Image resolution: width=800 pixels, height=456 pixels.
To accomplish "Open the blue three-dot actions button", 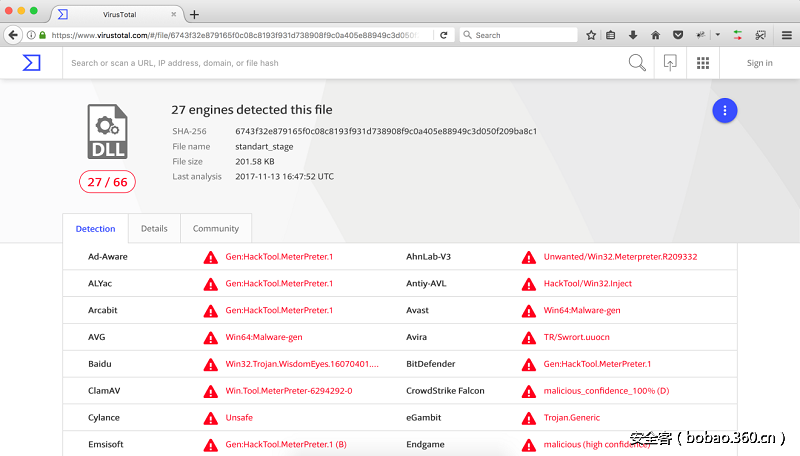I will point(725,111).
